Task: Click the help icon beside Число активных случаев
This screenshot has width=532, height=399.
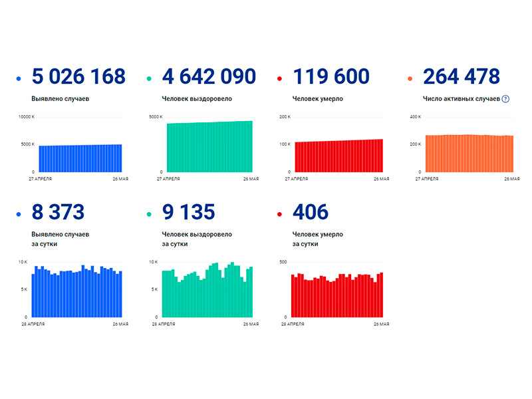Action: [x=505, y=99]
